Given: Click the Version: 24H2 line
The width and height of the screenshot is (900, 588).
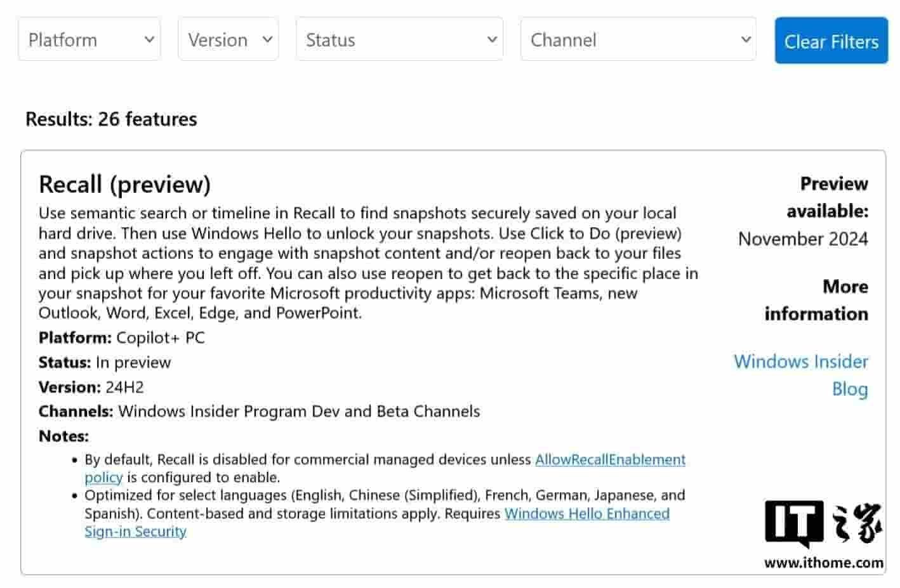Looking at the screenshot, I should [91, 387].
